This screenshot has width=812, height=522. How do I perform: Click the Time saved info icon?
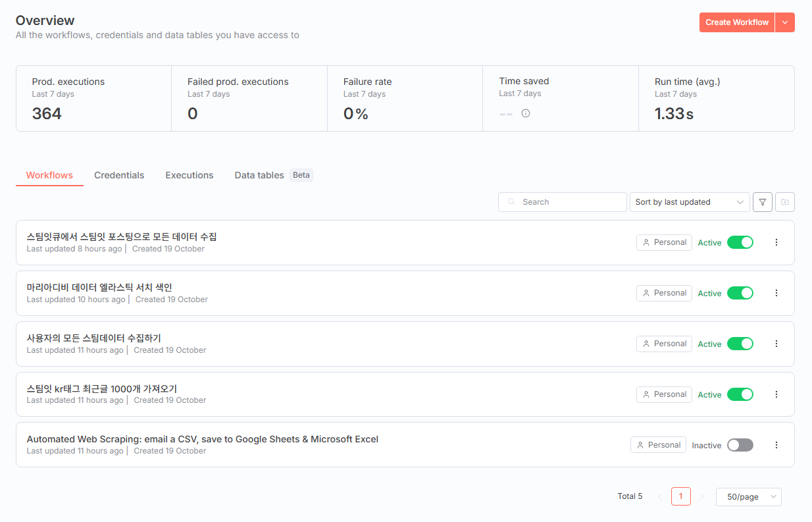525,113
